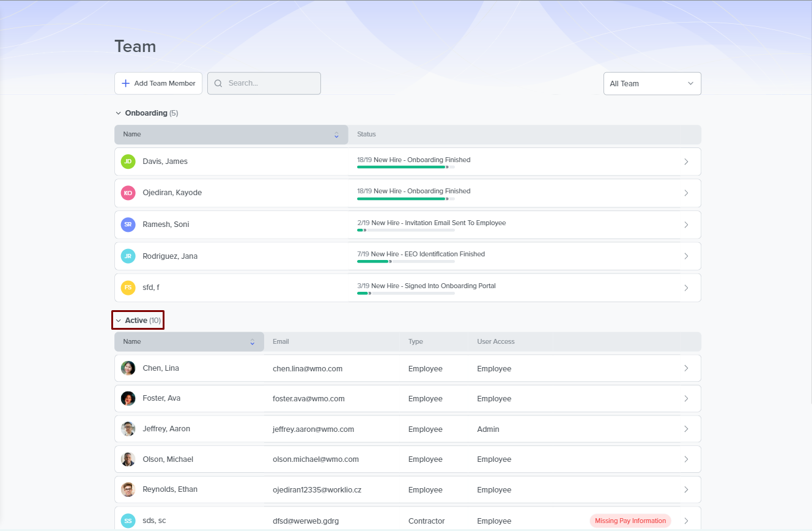This screenshot has width=812, height=531.
Task: Collapse the Onboarding section
Action: tap(119, 113)
